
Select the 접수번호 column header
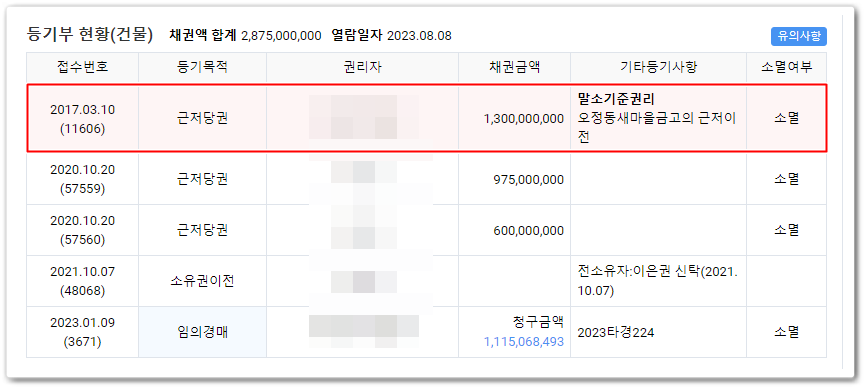pyautogui.click(x=82, y=67)
